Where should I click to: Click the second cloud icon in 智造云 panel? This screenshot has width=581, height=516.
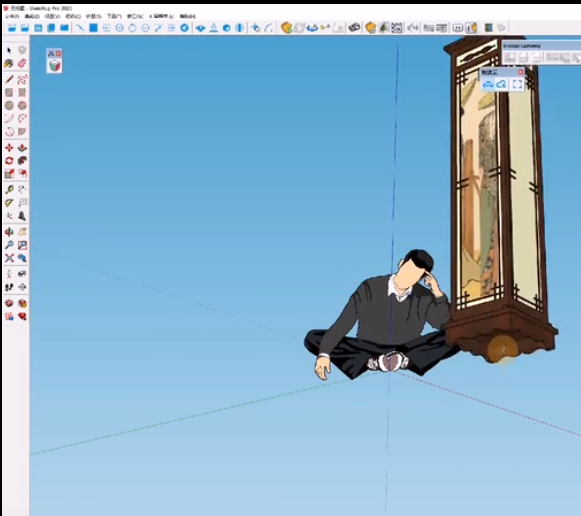[502, 84]
